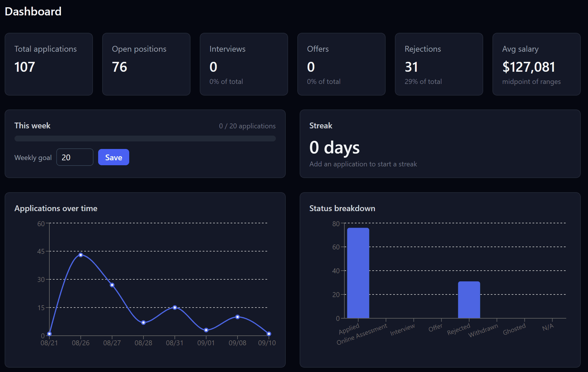588x372 pixels.
Task: Click the 09/08 x-axis date label
Action: 238,343
